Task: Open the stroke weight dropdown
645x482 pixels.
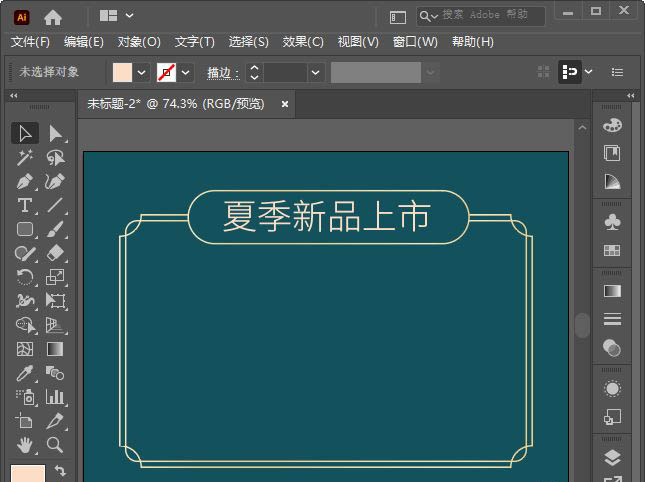Action: point(316,73)
